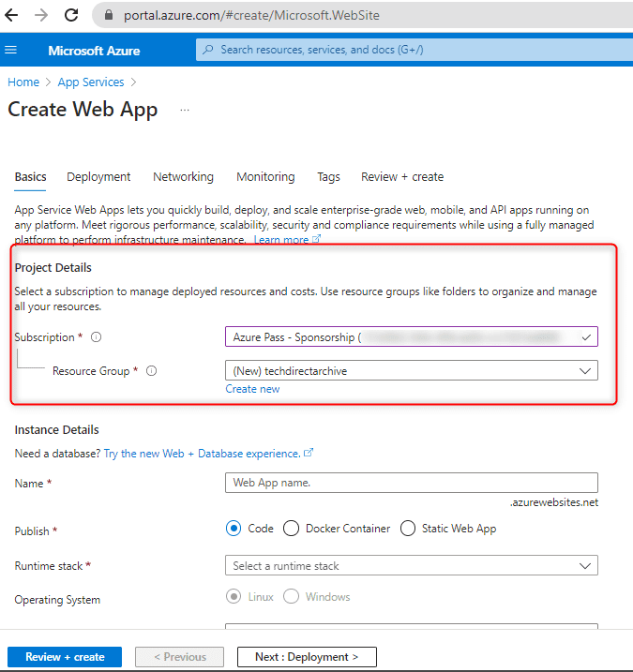Viewport: 633px width, 672px height.
Task: Switch to the Deployment tab
Action: (98, 177)
